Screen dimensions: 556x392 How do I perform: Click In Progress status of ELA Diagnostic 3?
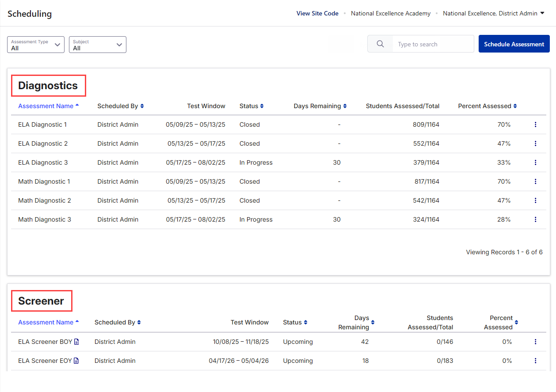tap(256, 162)
